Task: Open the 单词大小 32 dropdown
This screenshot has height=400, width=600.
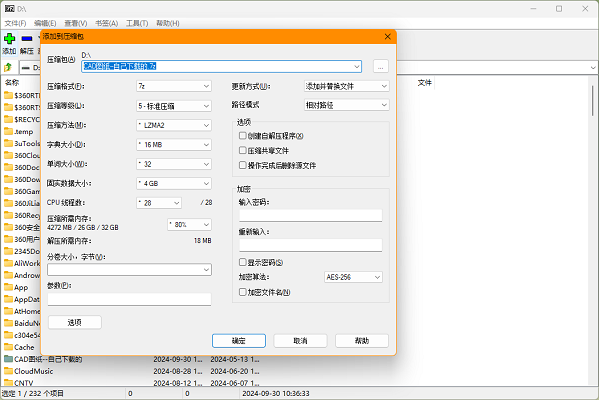Action: [x=174, y=164]
